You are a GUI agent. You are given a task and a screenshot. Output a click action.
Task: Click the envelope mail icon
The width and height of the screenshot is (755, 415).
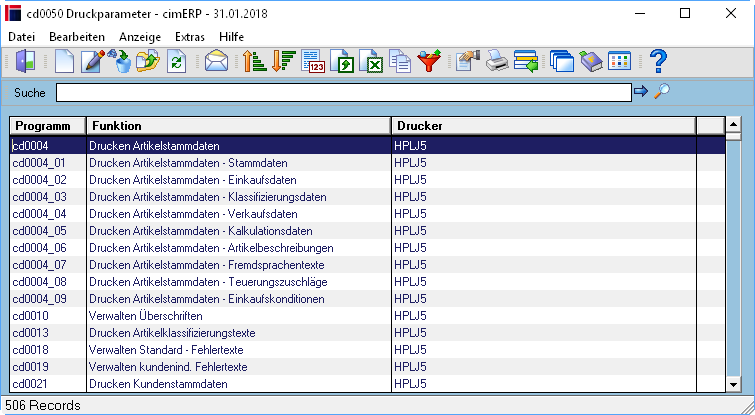click(x=216, y=62)
